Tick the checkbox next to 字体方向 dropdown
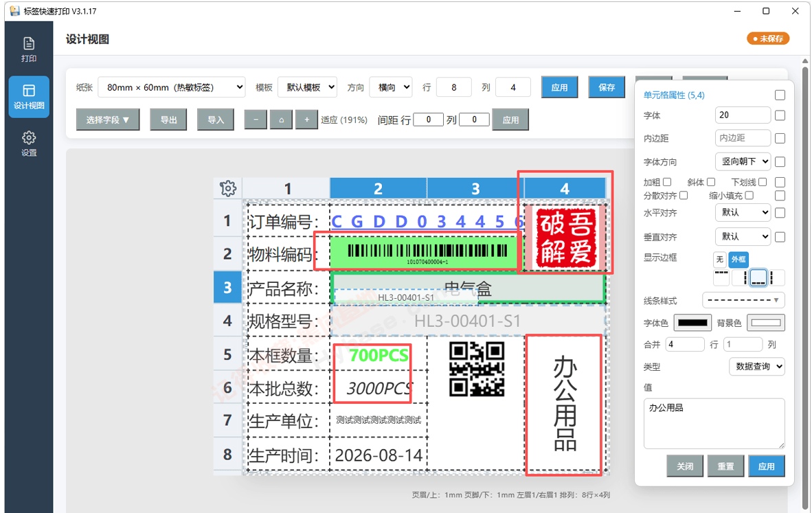This screenshot has width=812, height=513. (x=780, y=161)
